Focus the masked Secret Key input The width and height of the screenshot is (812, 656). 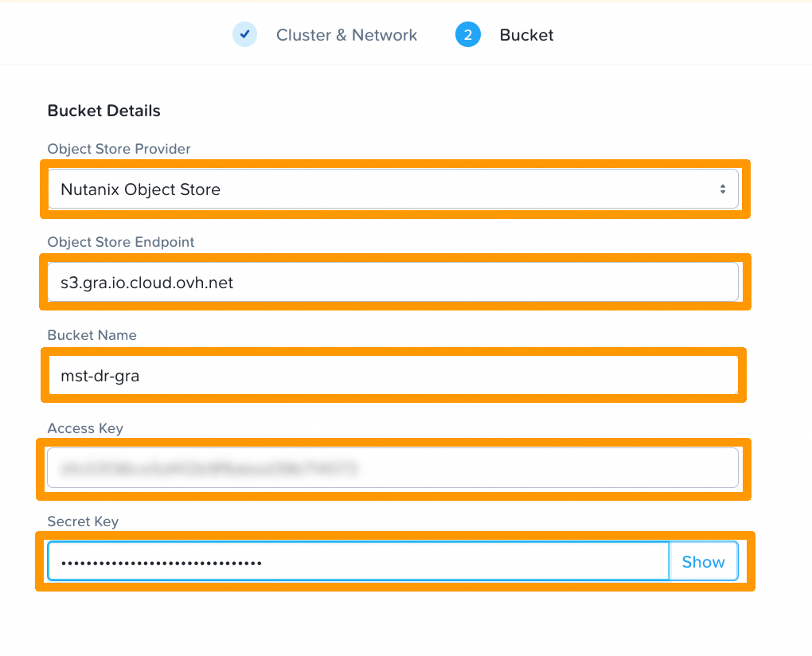click(358, 561)
